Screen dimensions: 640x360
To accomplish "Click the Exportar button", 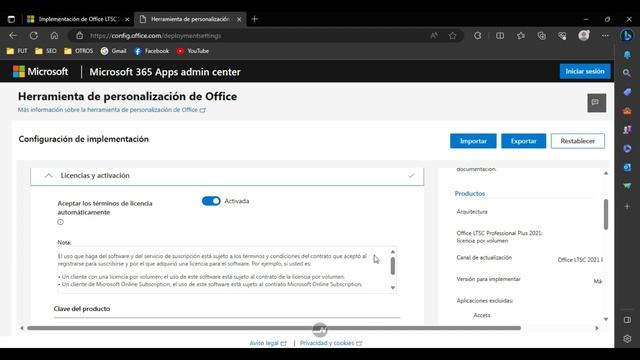I will pos(523,141).
